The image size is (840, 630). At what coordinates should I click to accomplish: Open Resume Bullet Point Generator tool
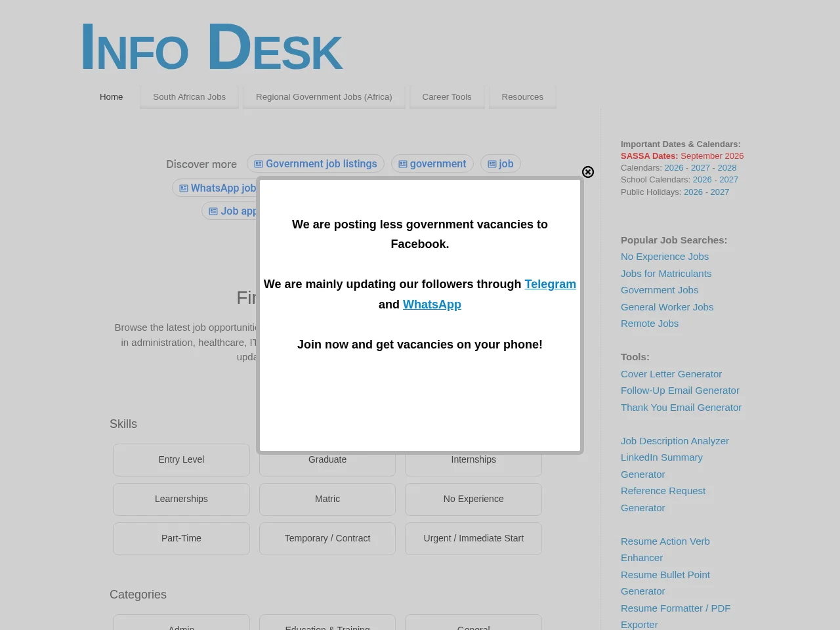665,583
